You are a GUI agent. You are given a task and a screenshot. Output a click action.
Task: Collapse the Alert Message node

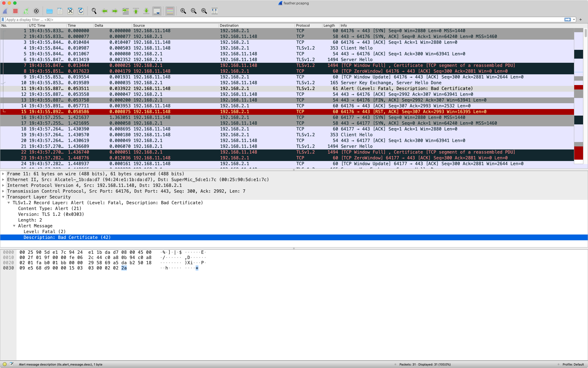tap(14, 226)
